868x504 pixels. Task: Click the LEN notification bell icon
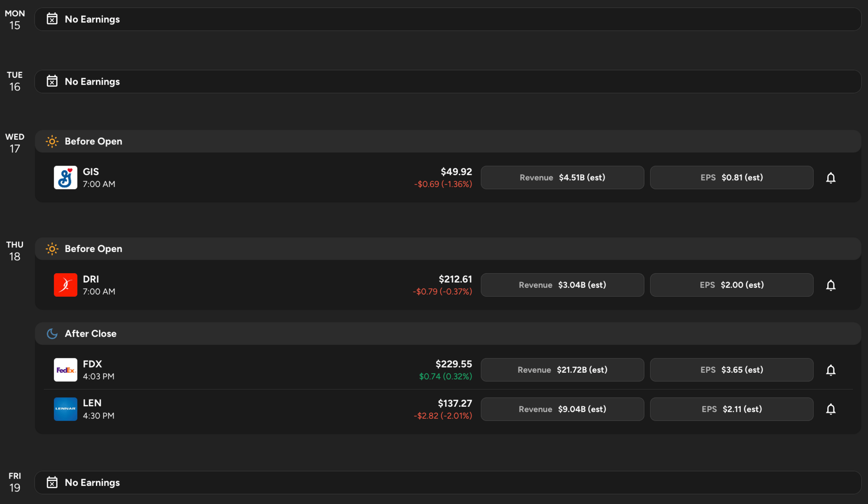(x=830, y=409)
